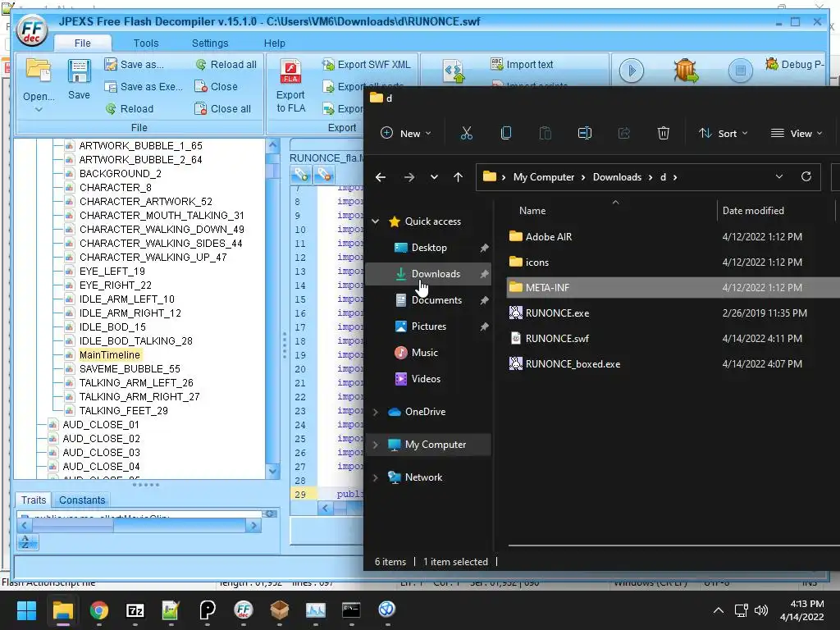Select the Music sidebar item
Image resolution: width=840 pixels, height=630 pixels.
click(x=428, y=353)
